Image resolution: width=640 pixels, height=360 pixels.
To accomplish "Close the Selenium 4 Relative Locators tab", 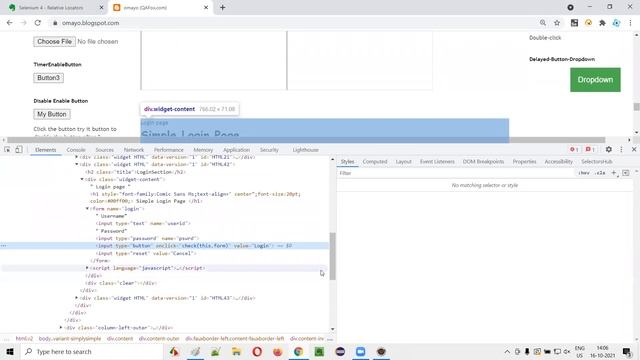I will [102, 7].
